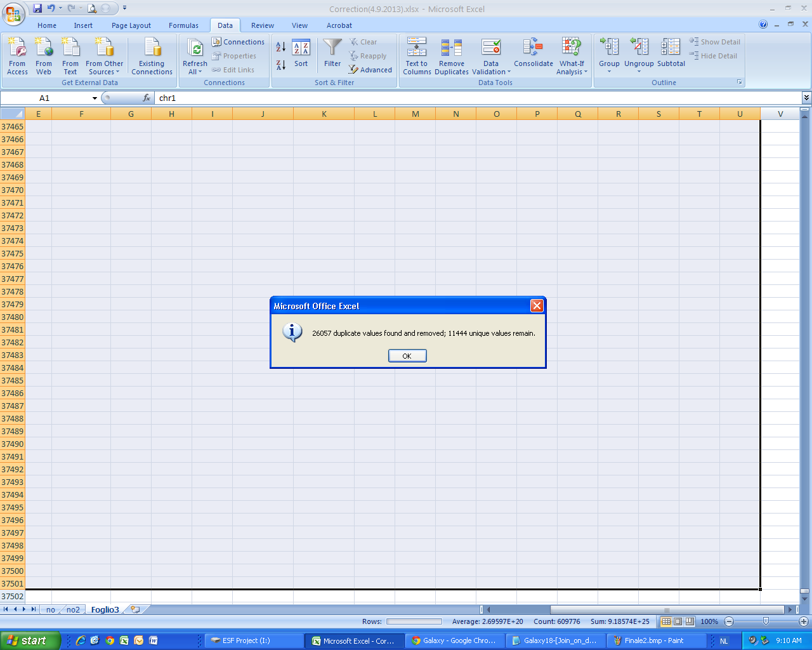
Task: Click the Sort A to Z icon
Action: pyautogui.click(x=280, y=47)
